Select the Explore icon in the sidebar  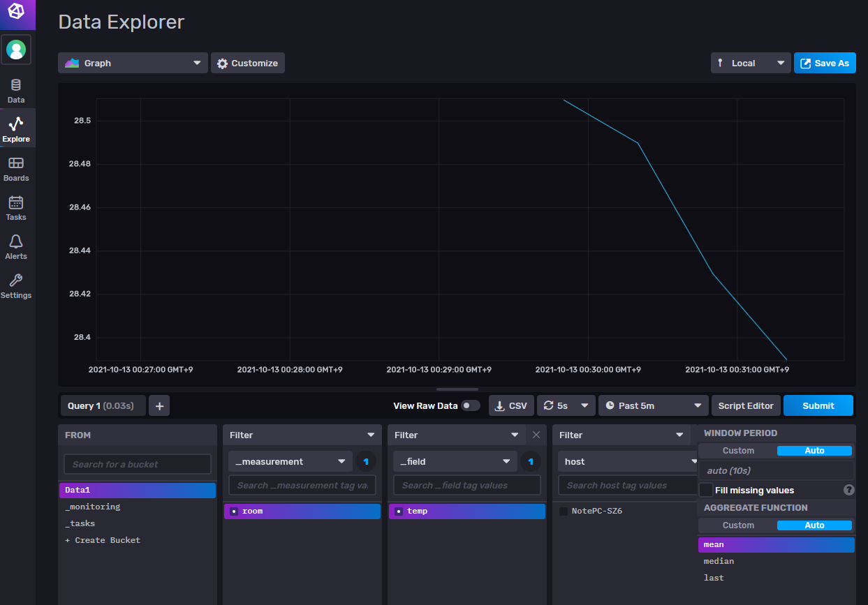click(15, 128)
